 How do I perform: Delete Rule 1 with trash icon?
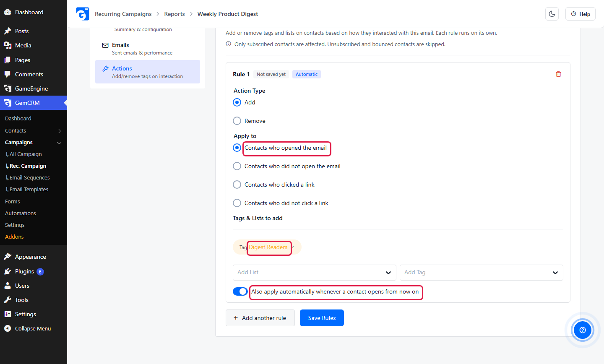[558, 74]
